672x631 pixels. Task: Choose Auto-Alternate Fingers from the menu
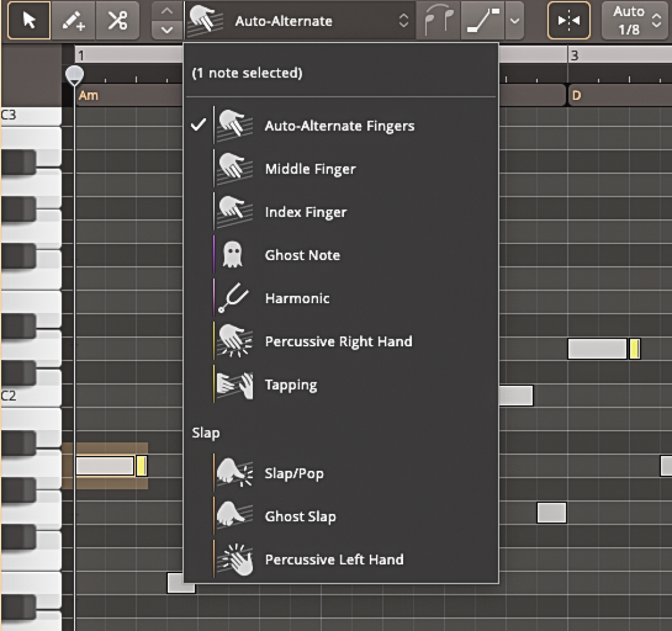pyautogui.click(x=341, y=126)
